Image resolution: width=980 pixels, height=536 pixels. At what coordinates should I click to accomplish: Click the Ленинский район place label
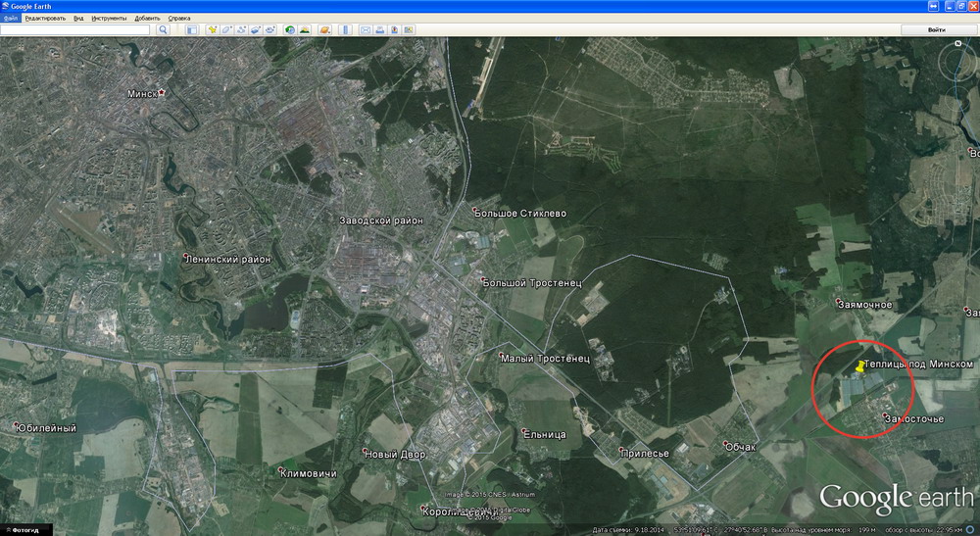click(x=228, y=260)
